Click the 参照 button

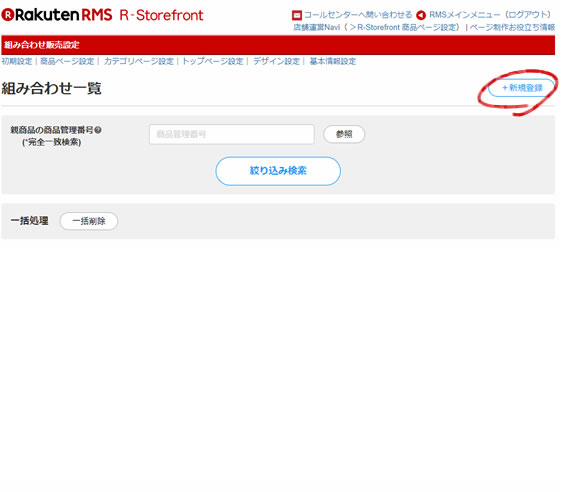click(344, 134)
